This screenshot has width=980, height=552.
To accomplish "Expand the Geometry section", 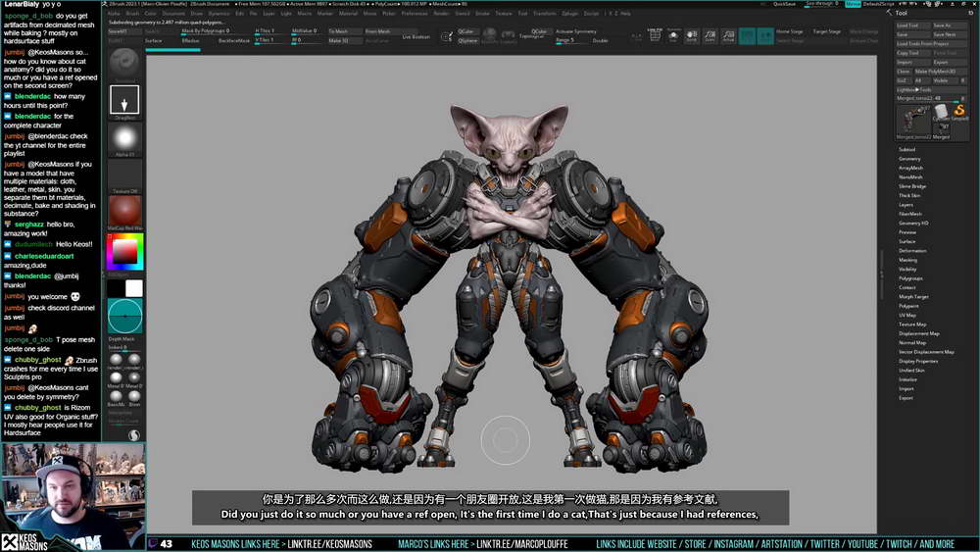I will pos(909,159).
